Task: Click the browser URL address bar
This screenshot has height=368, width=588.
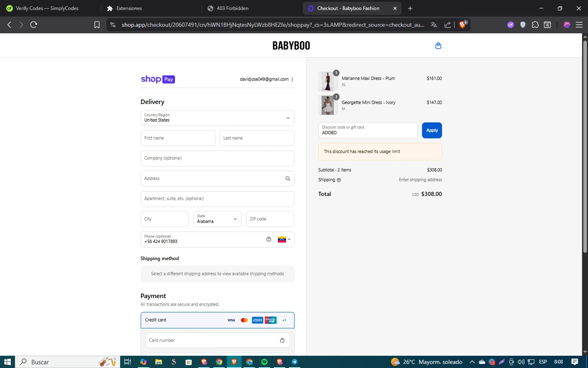Action: [273, 25]
